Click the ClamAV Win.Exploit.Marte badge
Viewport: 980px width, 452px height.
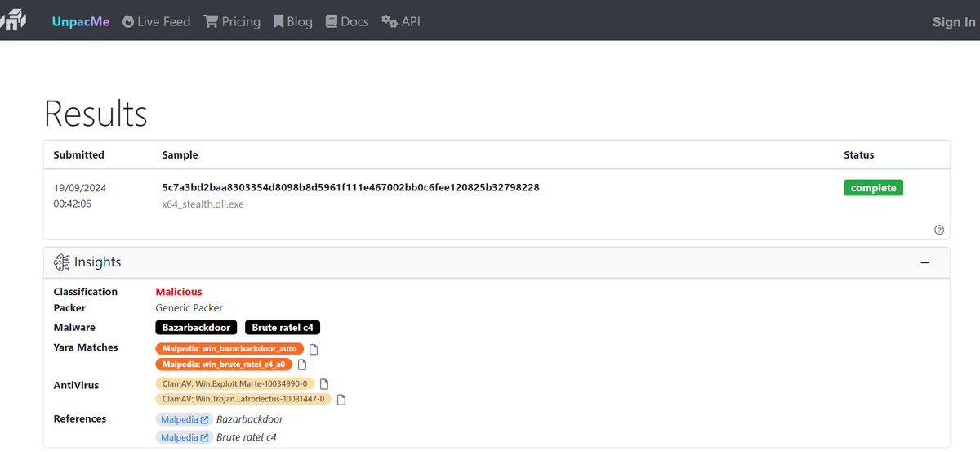[x=234, y=383]
